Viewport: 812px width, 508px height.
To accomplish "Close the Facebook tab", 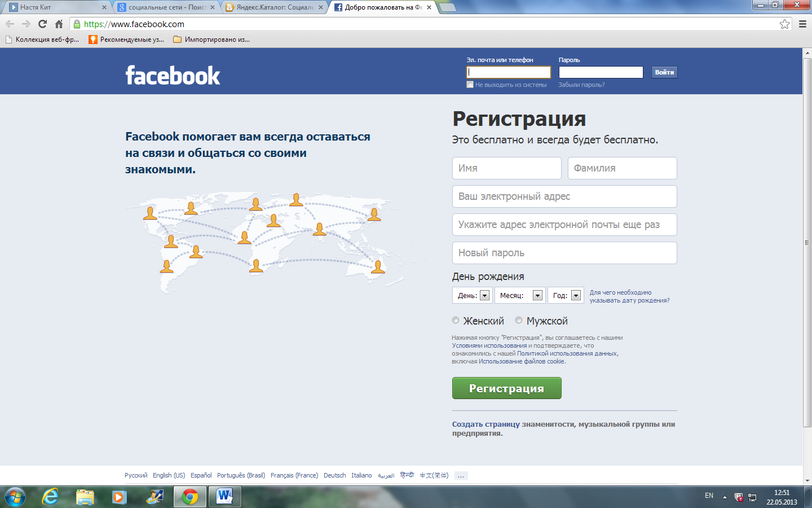I will [429, 7].
